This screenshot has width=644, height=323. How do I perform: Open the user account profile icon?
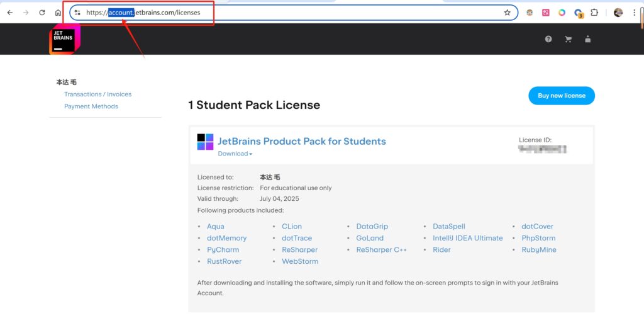pyautogui.click(x=588, y=39)
